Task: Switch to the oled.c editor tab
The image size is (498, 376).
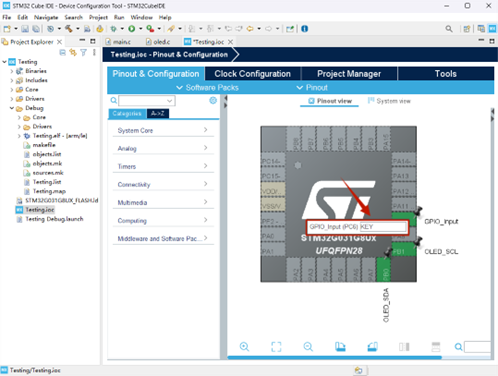Action: tap(159, 42)
